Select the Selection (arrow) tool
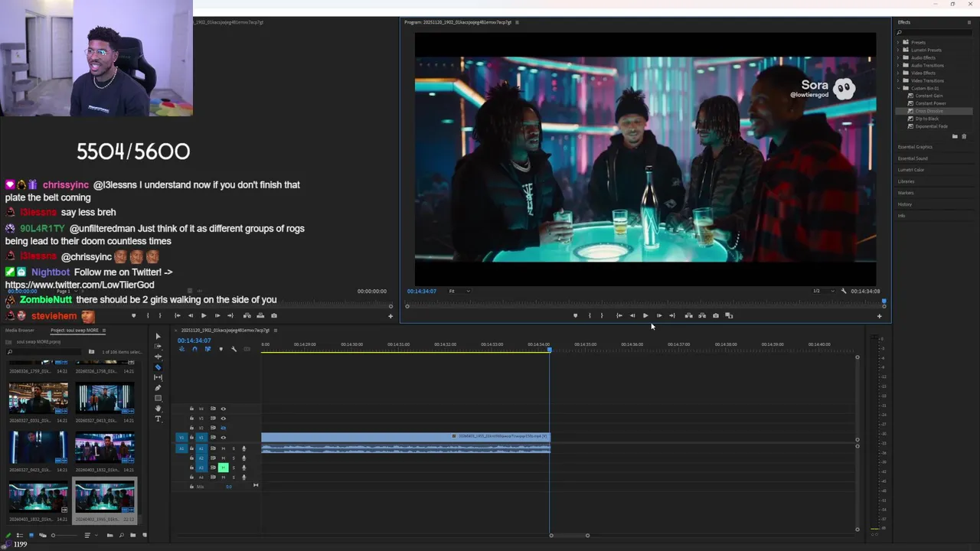 158,336
